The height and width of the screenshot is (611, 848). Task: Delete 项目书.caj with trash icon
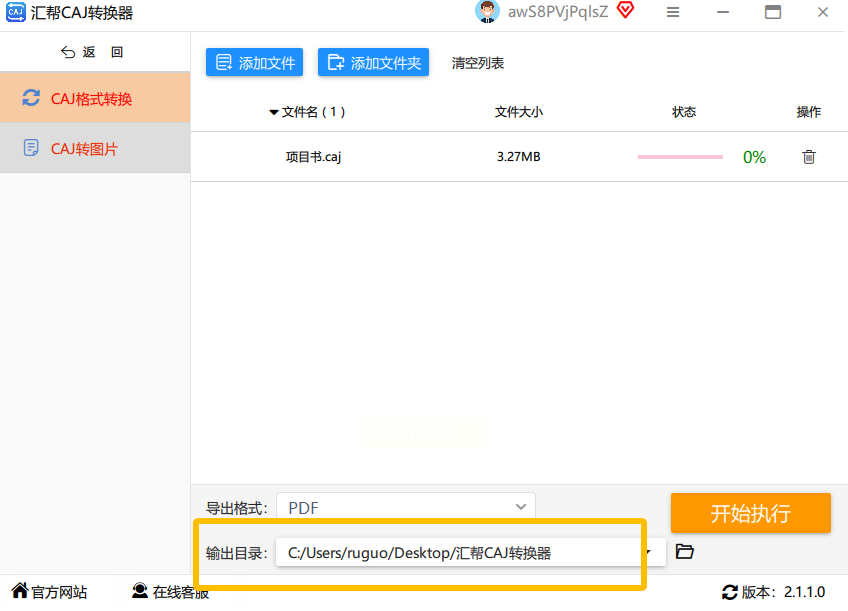coord(809,157)
